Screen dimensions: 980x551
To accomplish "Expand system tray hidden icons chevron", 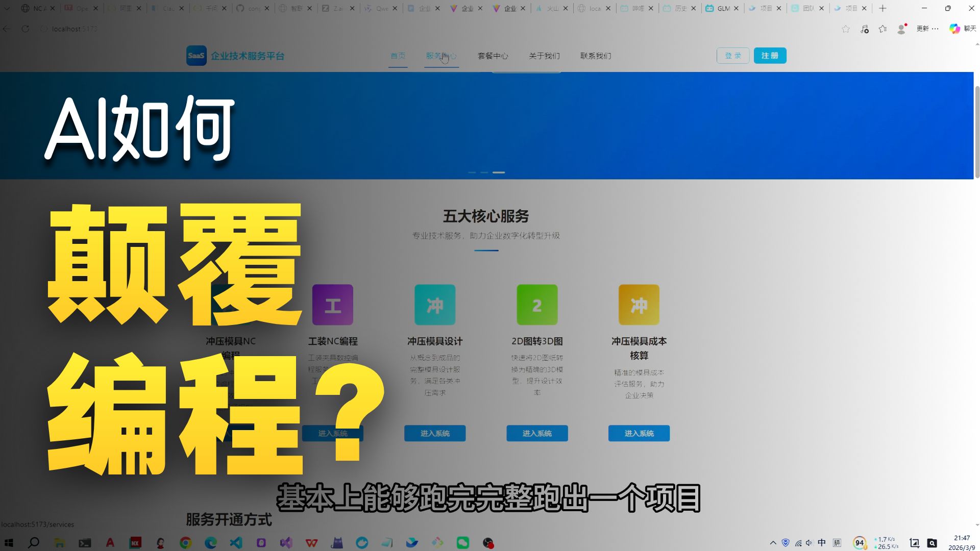I will point(773,543).
